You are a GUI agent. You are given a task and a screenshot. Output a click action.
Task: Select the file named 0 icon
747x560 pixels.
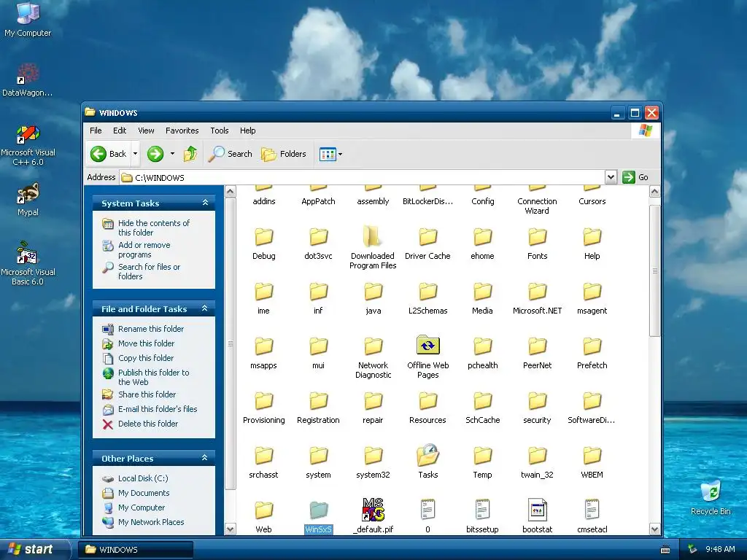pos(427,510)
